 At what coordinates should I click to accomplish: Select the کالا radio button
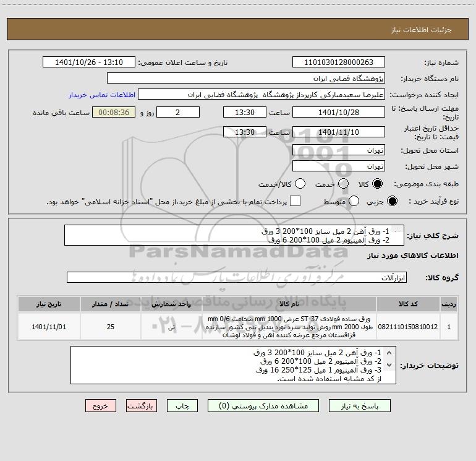pos(377,184)
